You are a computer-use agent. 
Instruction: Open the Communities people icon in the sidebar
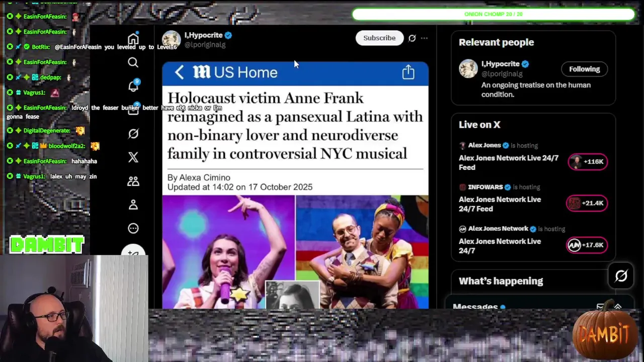pos(133,181)
